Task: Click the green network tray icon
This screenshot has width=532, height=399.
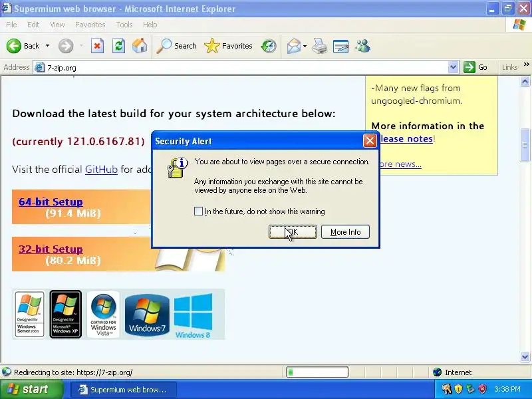Action: pos(470,389)
